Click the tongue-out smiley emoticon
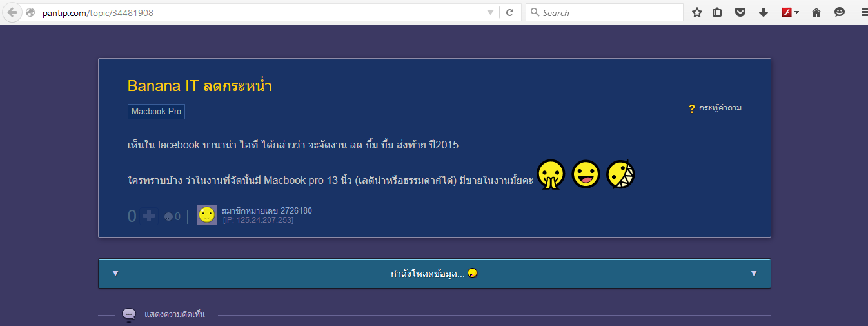The height and width of the screenshot is (326, 868). click(586, 174)
